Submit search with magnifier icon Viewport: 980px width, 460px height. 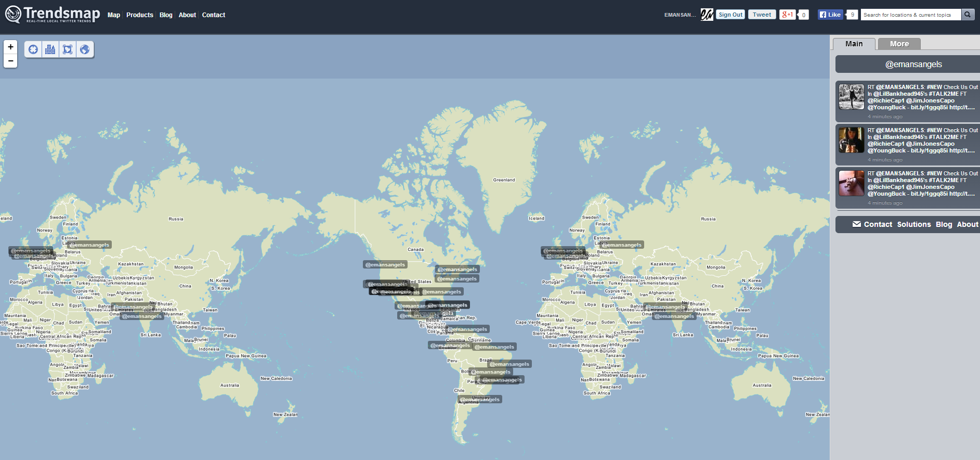point(968,15)
